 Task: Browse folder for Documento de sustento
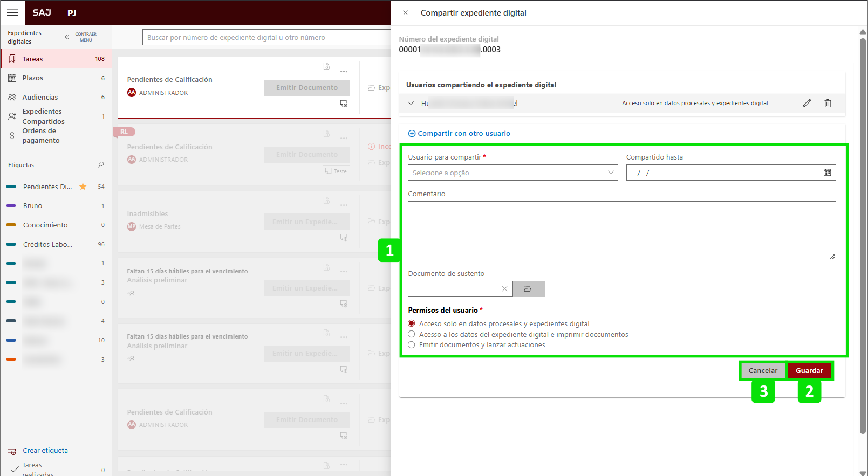(528, 289)
